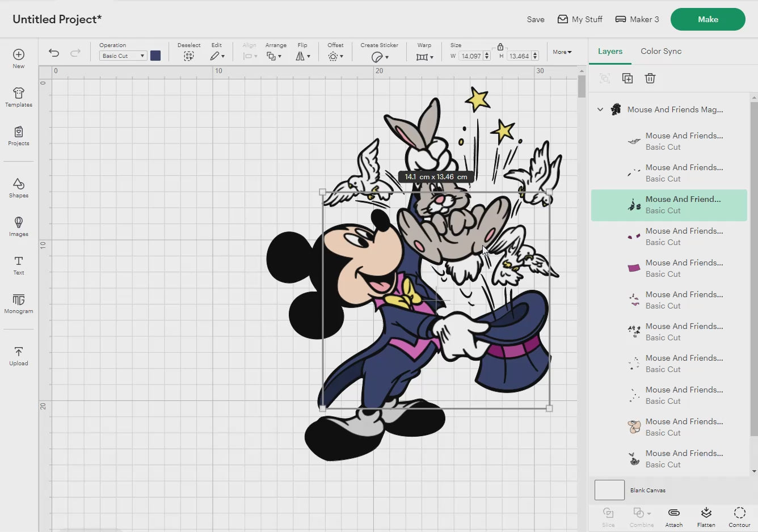Click the Untitled Project title
The height and width of the screenshot is (532, 758).
point(57,19)
